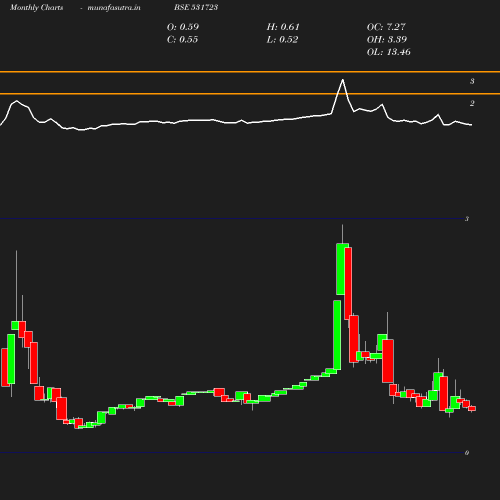
Task: Click the price axis label '3' on the upper blue line
Action: (467, 219)
